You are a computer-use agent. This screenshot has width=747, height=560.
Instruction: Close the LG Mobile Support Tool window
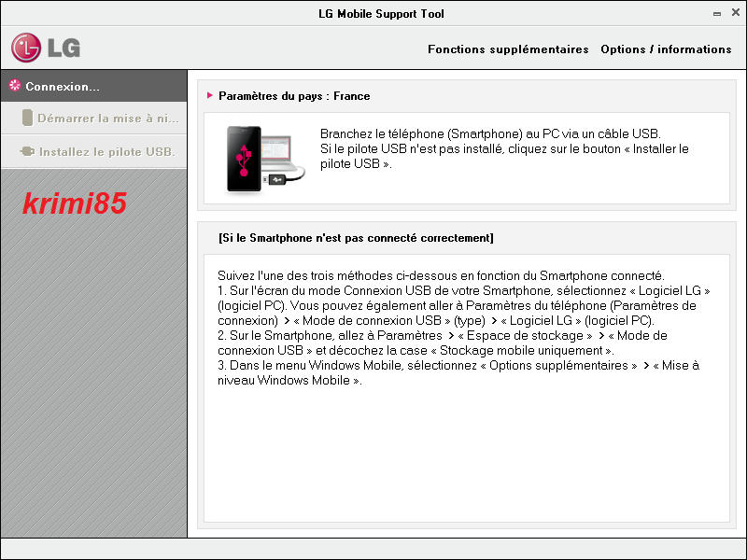736,13
